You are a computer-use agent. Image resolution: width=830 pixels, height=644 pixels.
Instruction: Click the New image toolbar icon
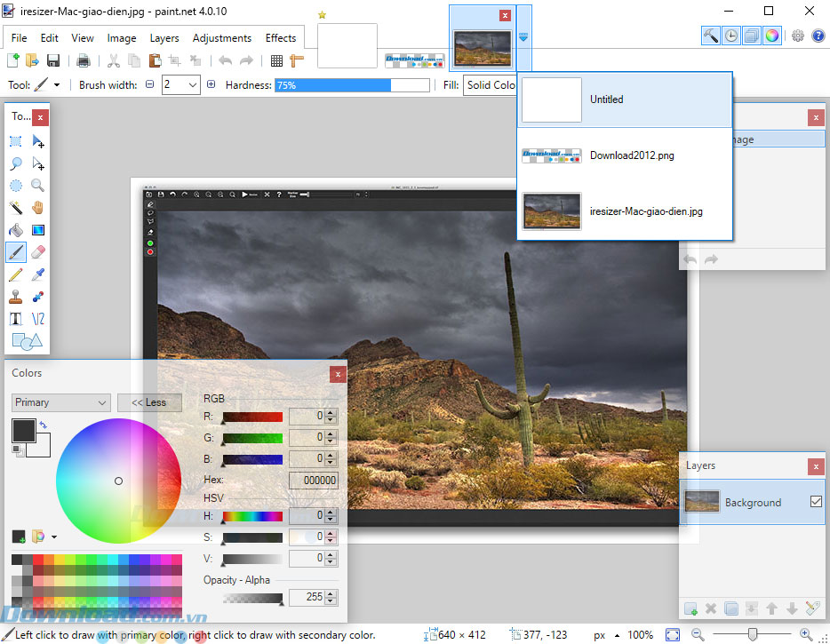(13, 60)
